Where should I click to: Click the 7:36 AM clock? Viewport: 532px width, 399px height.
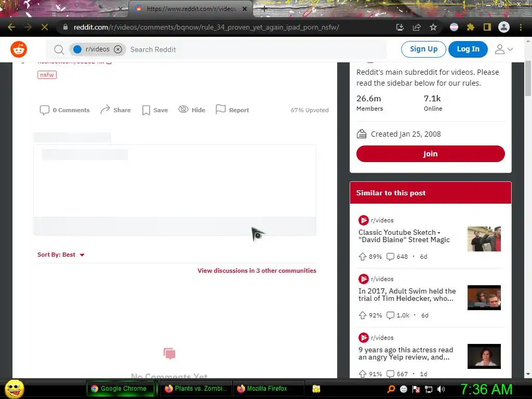(x=486, y=389)
